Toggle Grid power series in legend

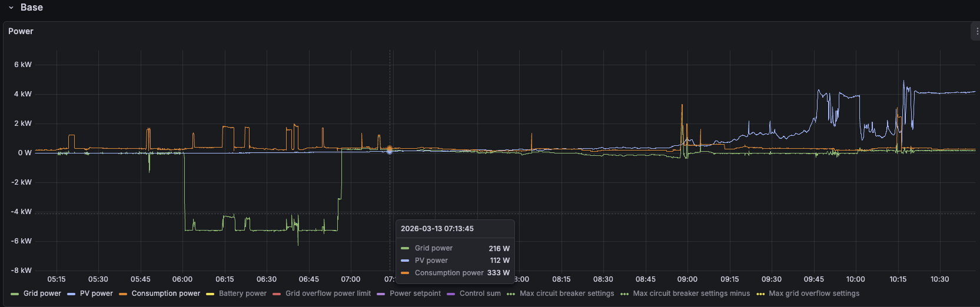click(42, 293)
